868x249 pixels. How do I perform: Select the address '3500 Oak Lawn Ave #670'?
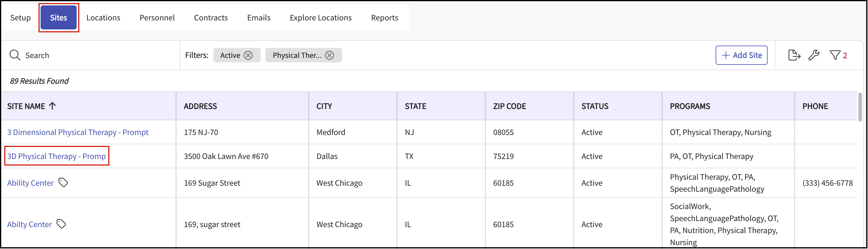[x=226, y=156]
